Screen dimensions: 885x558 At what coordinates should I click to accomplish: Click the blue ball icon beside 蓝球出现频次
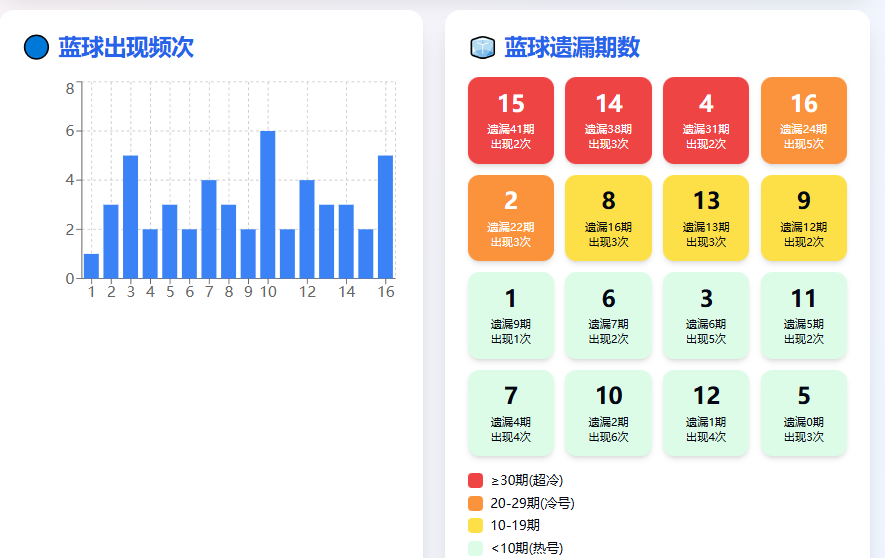36,47
